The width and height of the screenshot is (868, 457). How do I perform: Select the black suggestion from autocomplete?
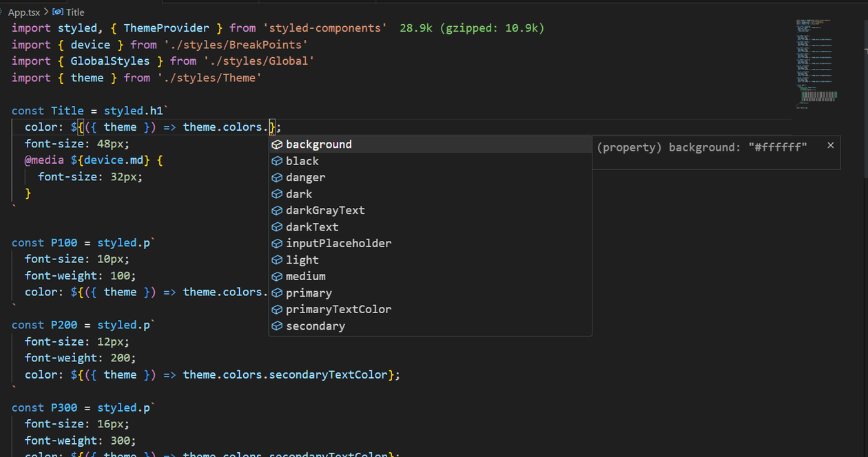(x=302, y=161)
